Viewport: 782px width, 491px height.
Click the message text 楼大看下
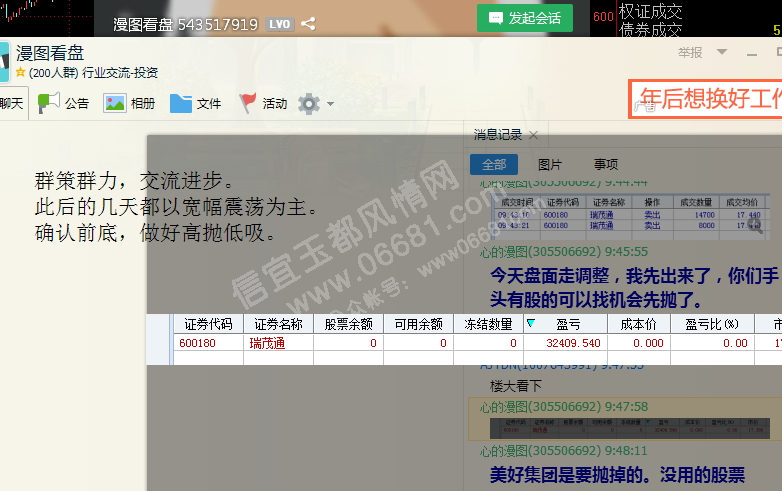pyautogui.click(x=516, y=386)
